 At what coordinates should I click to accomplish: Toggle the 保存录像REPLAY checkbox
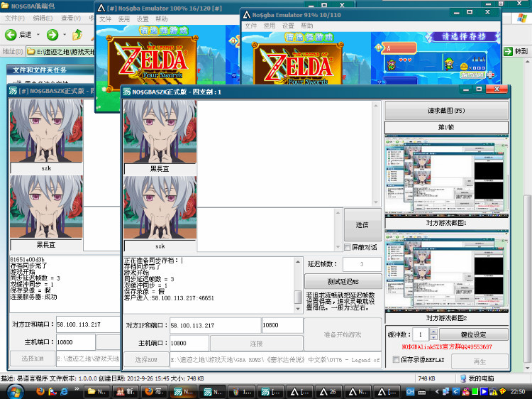point(396,359)
